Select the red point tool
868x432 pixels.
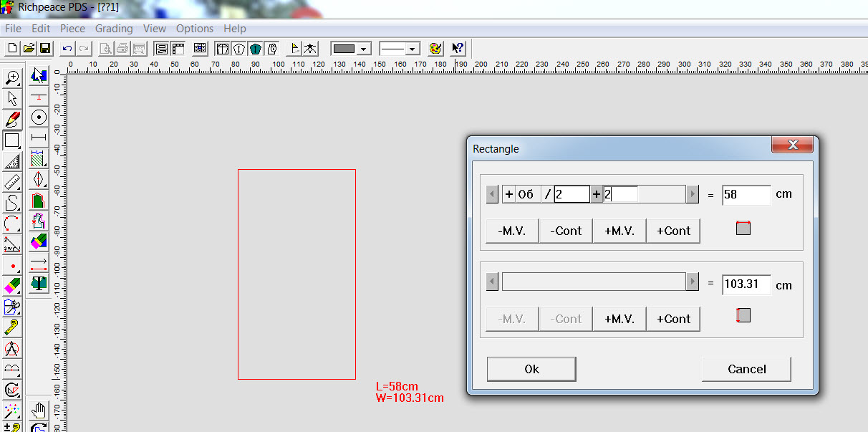coord(12,266)
